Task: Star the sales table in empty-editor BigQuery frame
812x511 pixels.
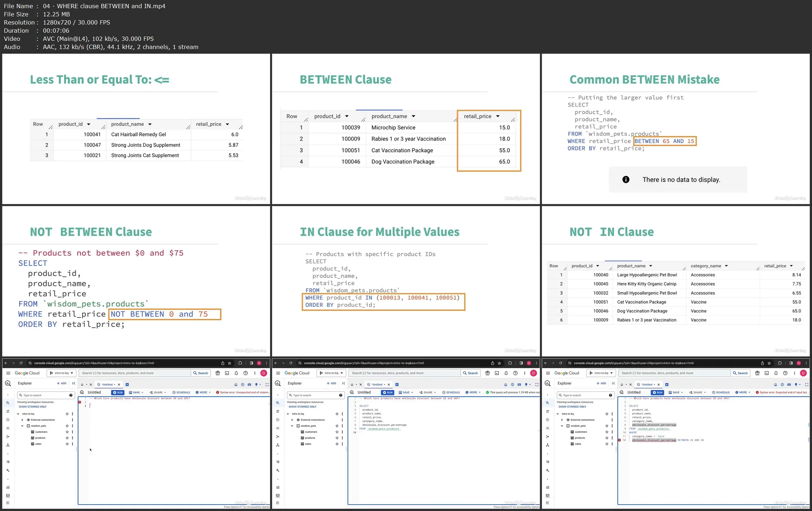Action: tap(67, 444)
